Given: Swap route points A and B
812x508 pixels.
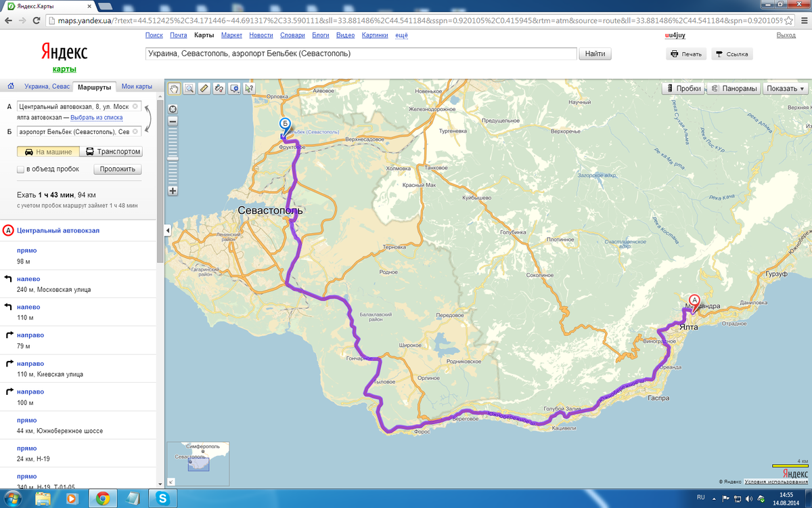Looking at the screenshot, I should (x=148, y=119).
